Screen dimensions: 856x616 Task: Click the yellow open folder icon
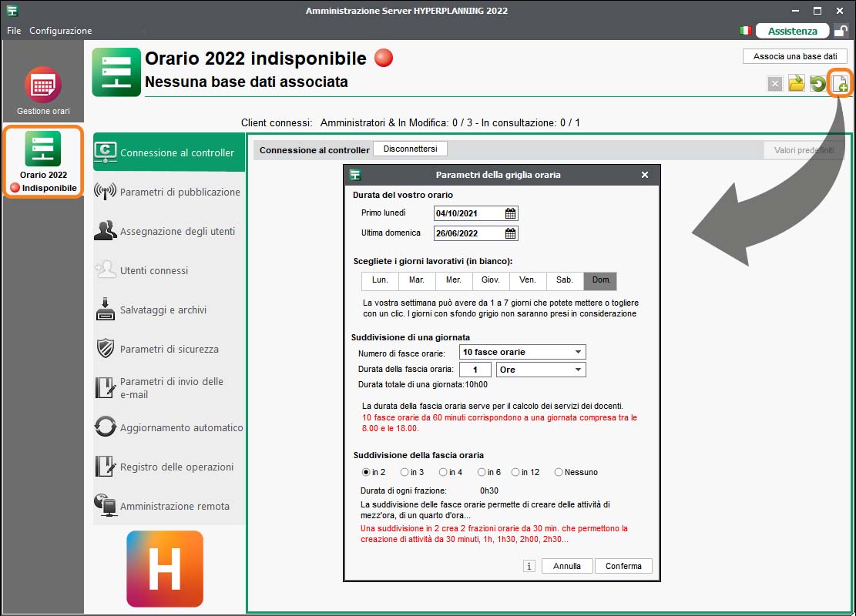point(797,83)
